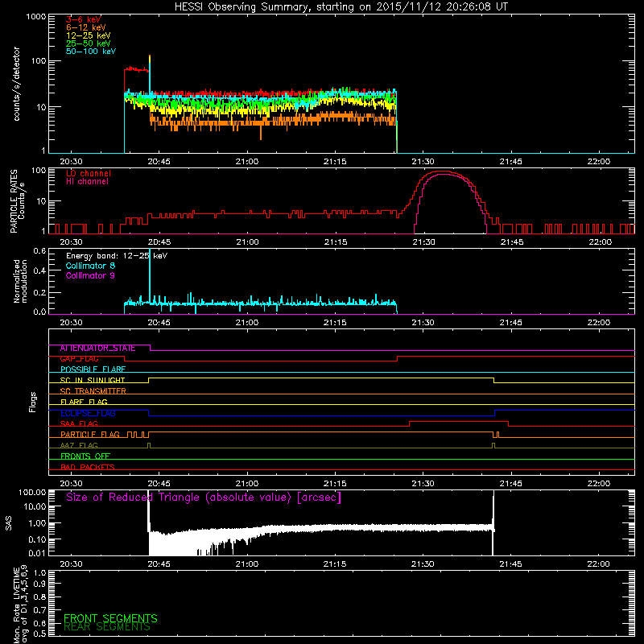Click the 21:00 tick label under counts panel
This screenshot has width=644, height=644.
click(247, 162)
